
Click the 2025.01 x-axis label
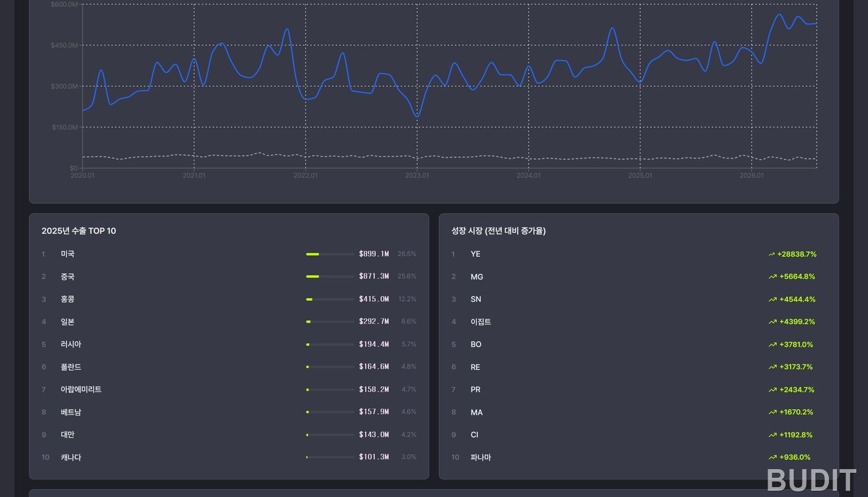click(x=640, y=175)
